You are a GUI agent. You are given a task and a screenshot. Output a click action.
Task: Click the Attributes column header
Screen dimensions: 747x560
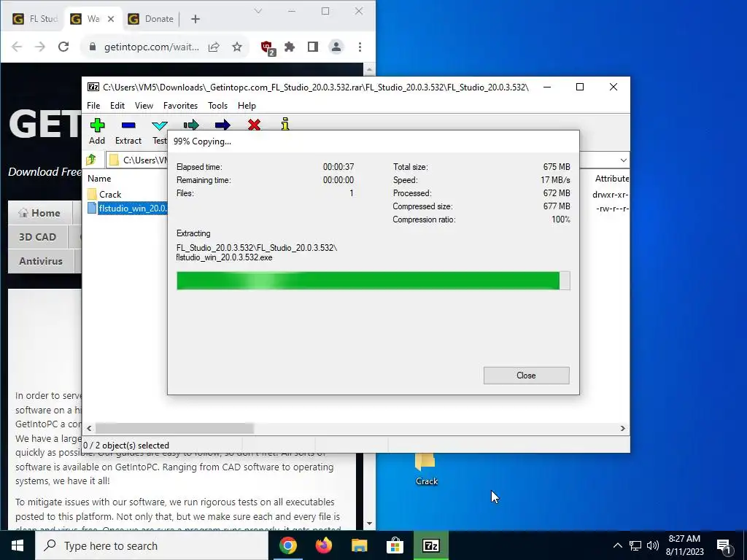pyautogui.click(x=612, y=179)
